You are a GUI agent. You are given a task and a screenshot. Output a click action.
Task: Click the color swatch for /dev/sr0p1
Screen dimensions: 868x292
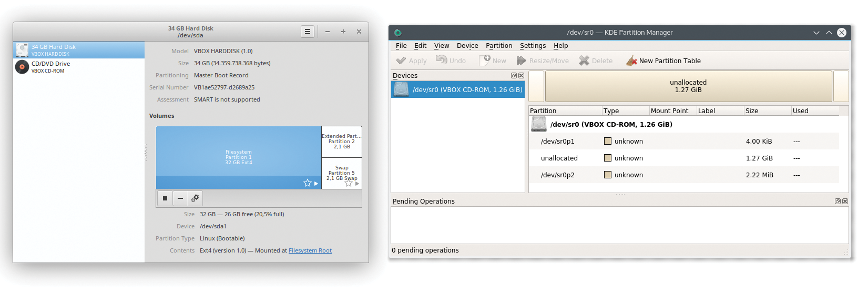click(x=608, y=141)
